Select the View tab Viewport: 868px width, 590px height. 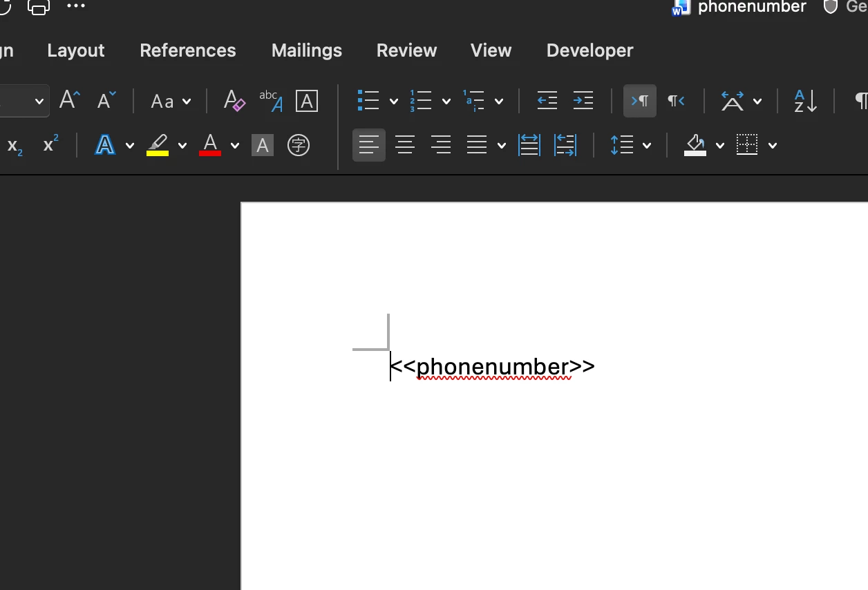(x=491, y=50)
